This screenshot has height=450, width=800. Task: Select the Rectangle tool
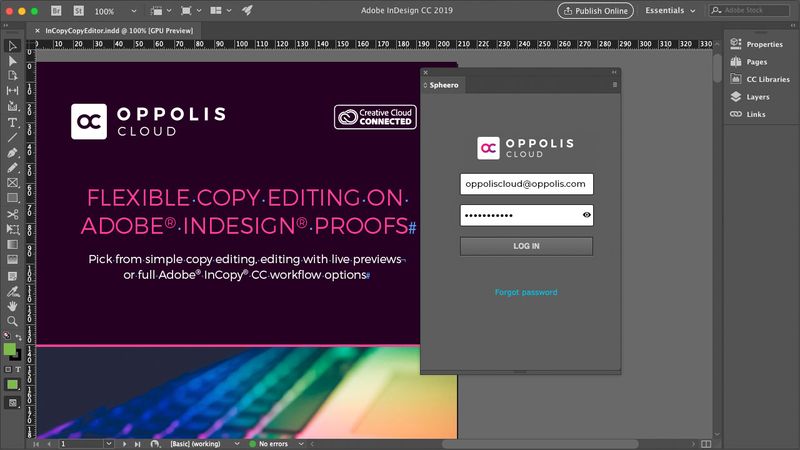[x=12, y=198]
